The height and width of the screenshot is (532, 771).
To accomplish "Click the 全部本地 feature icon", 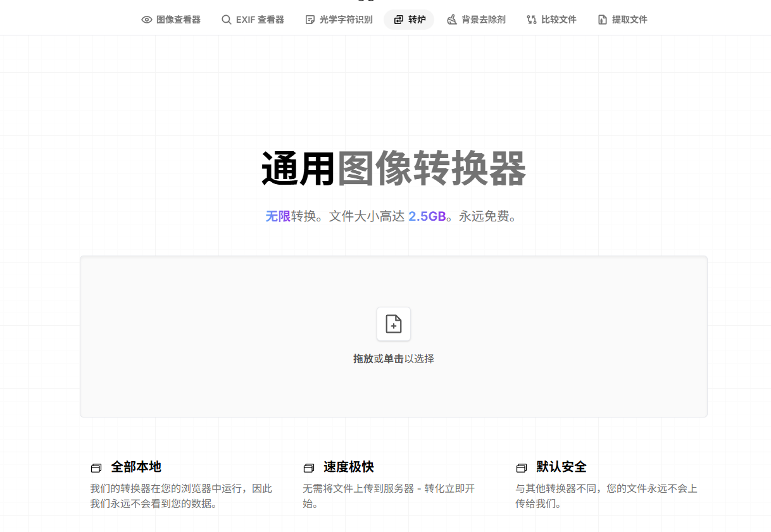I will (x=96, y=467).
